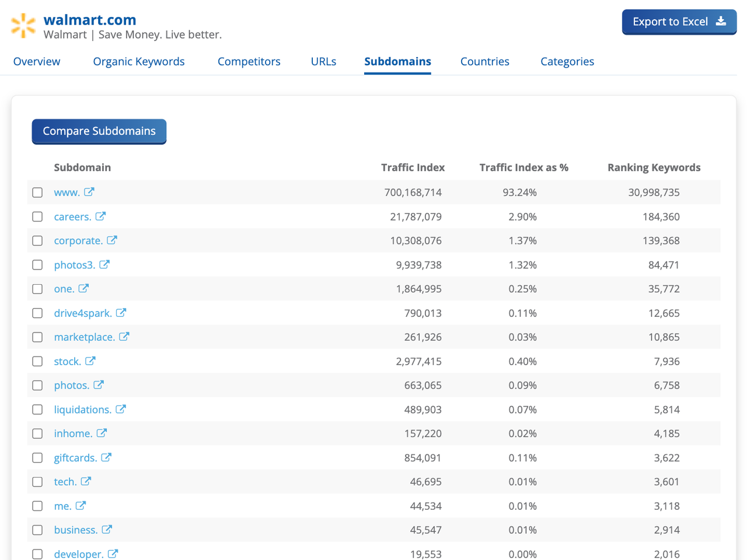
Task: Tick the inhome. row checkbox
Action: tap(37, 433)
